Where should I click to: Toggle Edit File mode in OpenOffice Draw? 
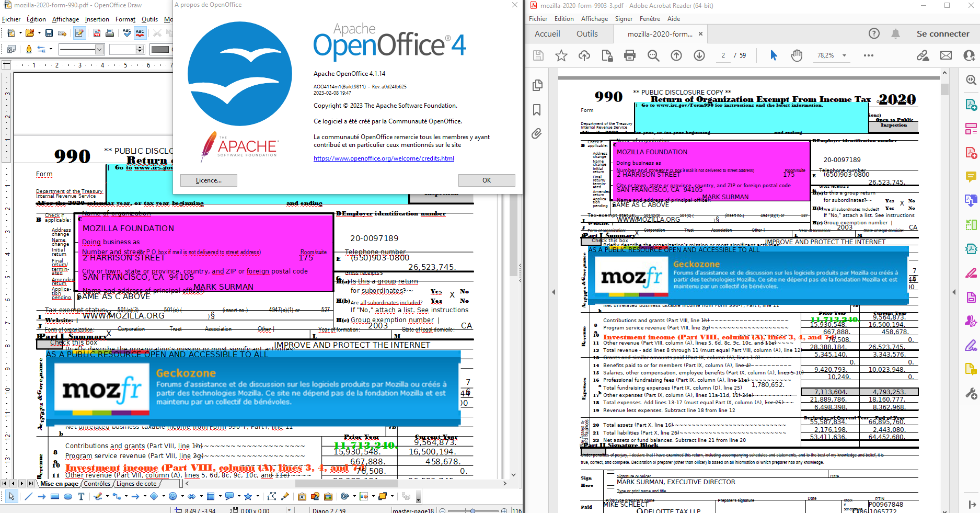click(79, 33)
